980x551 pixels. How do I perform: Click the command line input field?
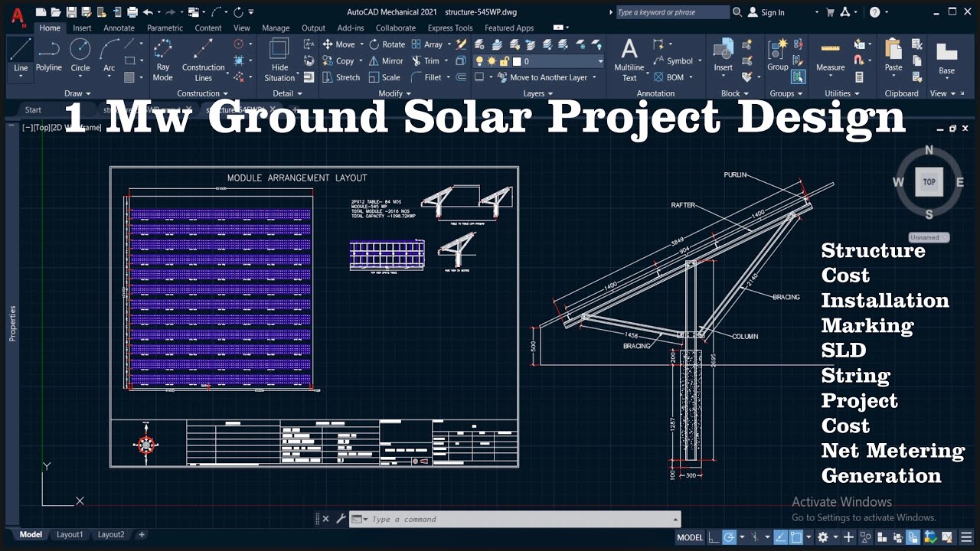pyautogui.click(x=521, y=519)
